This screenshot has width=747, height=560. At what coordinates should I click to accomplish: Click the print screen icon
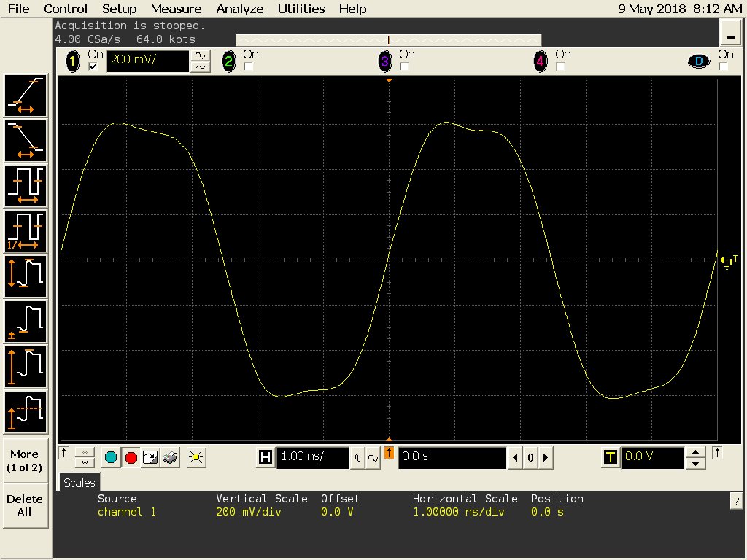(x=170, y=458)
